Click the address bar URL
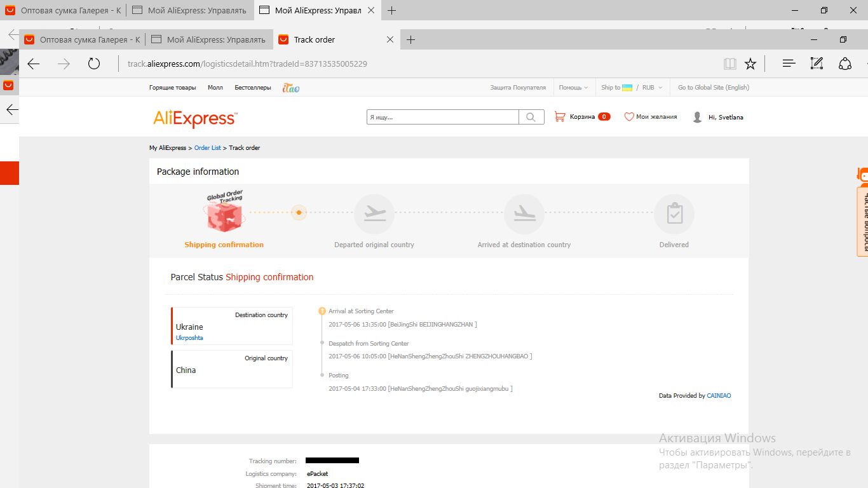Screen dimensions: 868x488 click(247, 64)
